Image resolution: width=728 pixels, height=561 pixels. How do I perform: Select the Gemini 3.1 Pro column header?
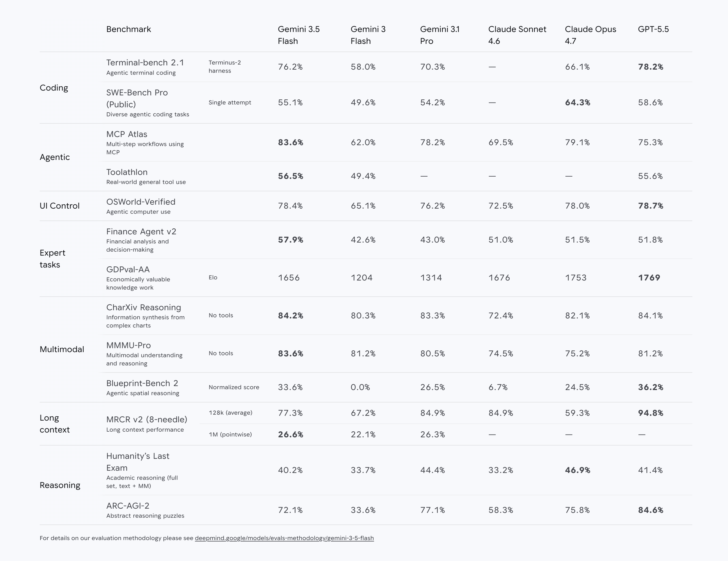pos(440,35)
